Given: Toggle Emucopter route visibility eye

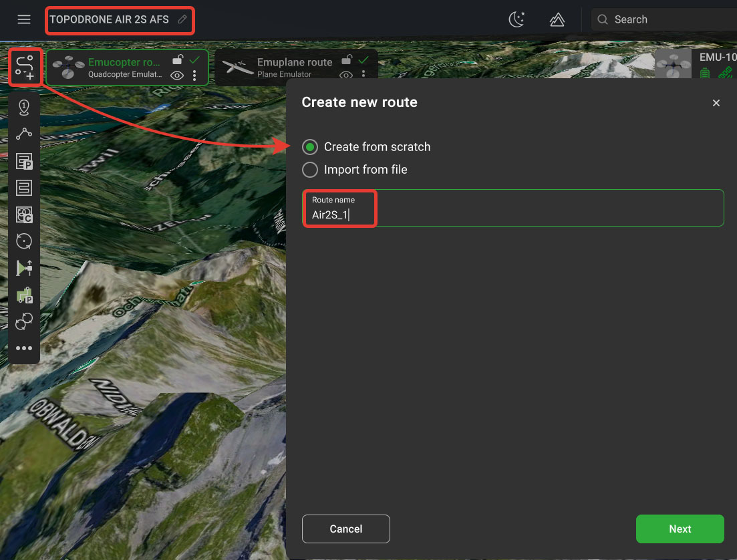Looking at the screenshot, I should tap(176, 76).
